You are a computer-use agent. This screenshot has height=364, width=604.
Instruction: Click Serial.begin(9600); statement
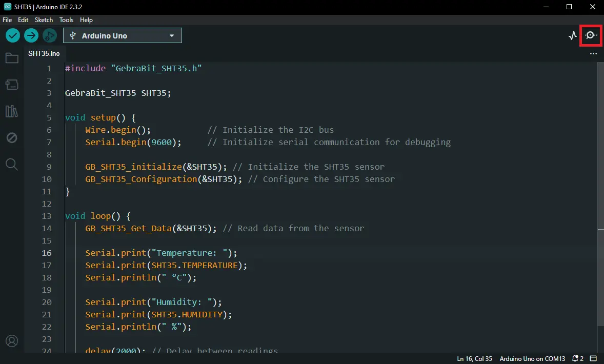tap(133, 142)
